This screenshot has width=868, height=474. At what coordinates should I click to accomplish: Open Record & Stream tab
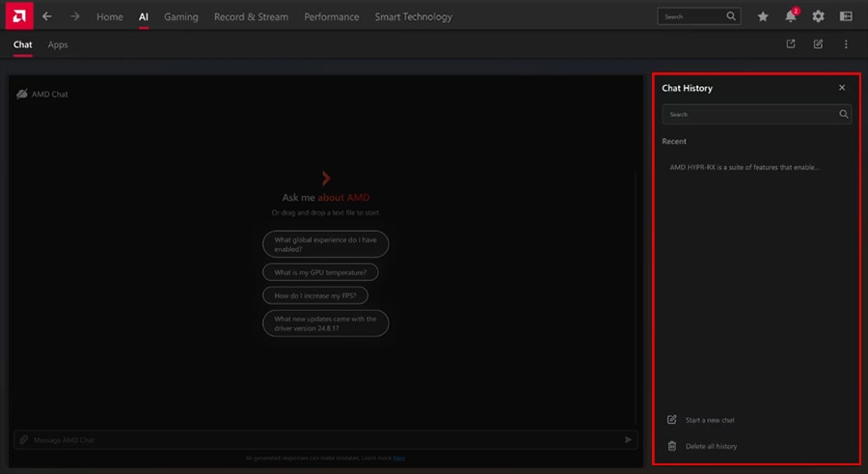(x=251, y=17)
